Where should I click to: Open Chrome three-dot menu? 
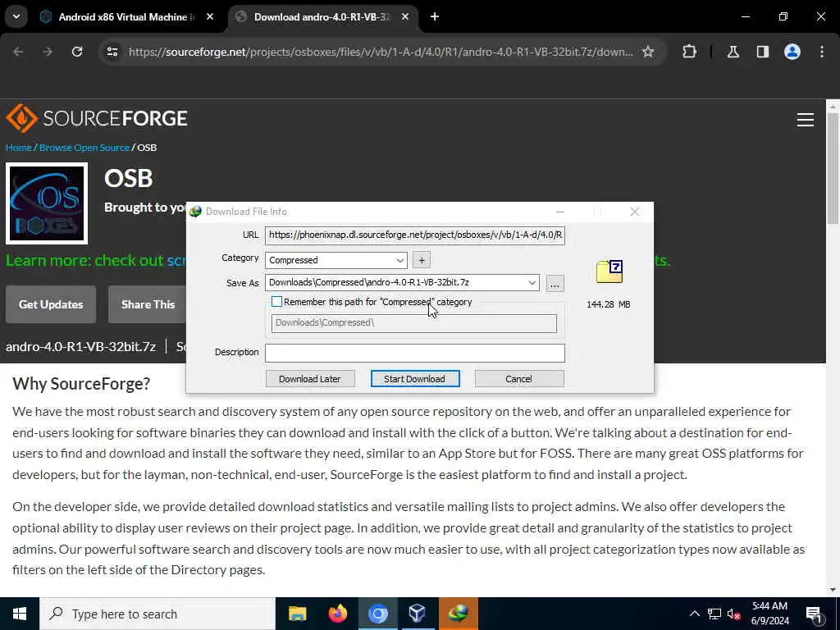coord(822,52)
